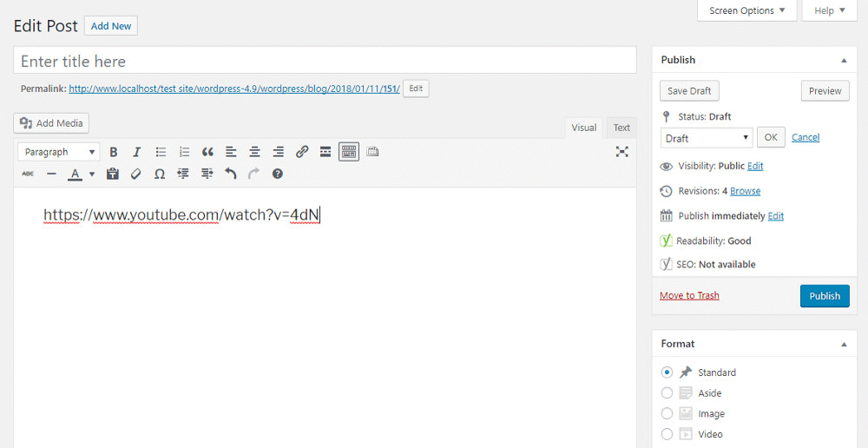Undo the last edit
Image resolution: width=868 pixels, height=448 pixels.
230,174
